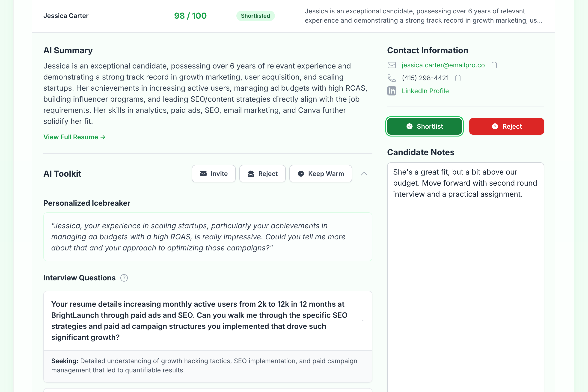
Task: Collapse the first interview question
Action: point(363,321)
